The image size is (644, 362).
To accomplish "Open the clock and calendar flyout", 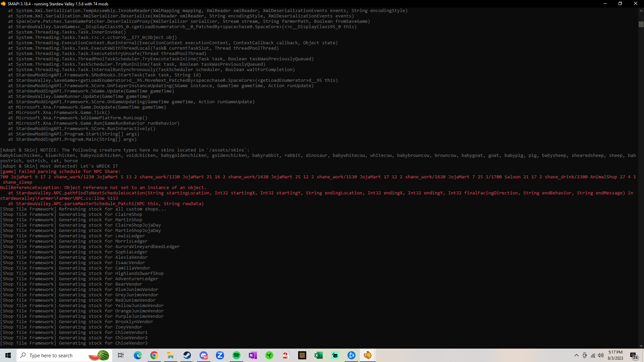I will (615, 355).
